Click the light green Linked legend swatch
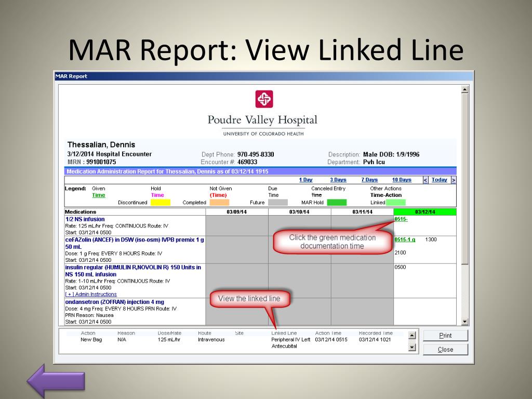This screenshot has width=532, height=399. 395,203
